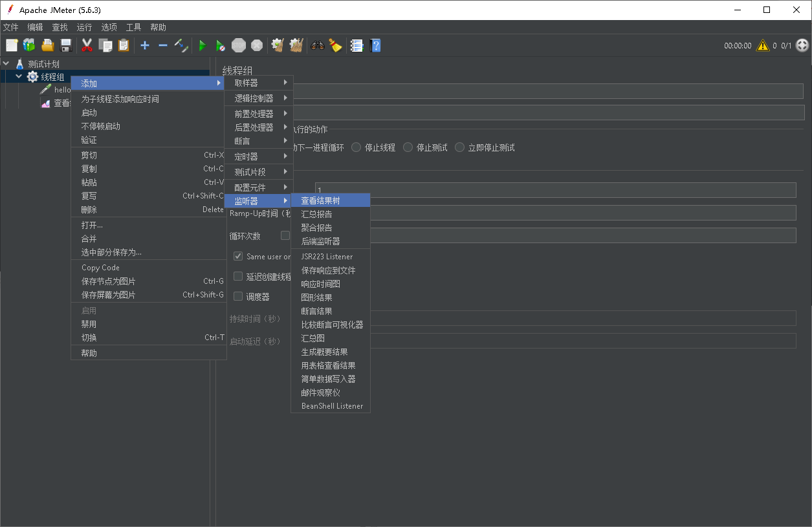The image size is (812, 527).
Task: Select the 停止测试 radio button
Action: point(408,147)
